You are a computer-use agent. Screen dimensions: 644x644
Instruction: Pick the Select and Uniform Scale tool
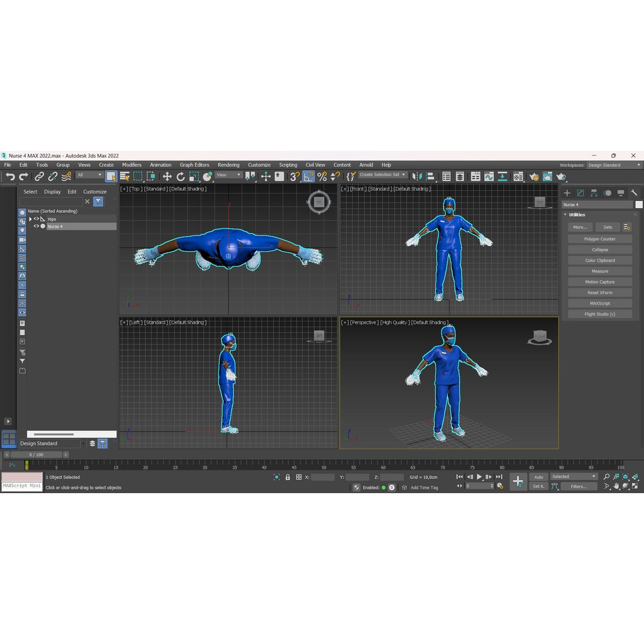tap(194, 177)
